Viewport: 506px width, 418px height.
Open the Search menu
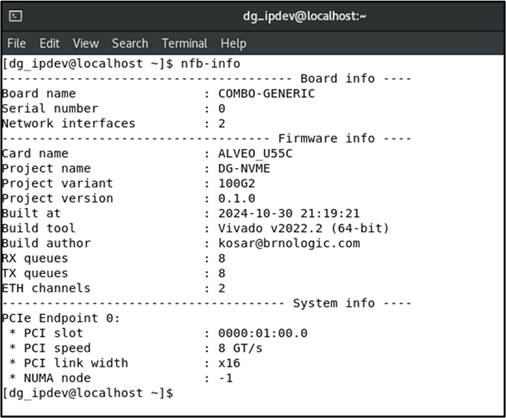[x=130, y=43]
